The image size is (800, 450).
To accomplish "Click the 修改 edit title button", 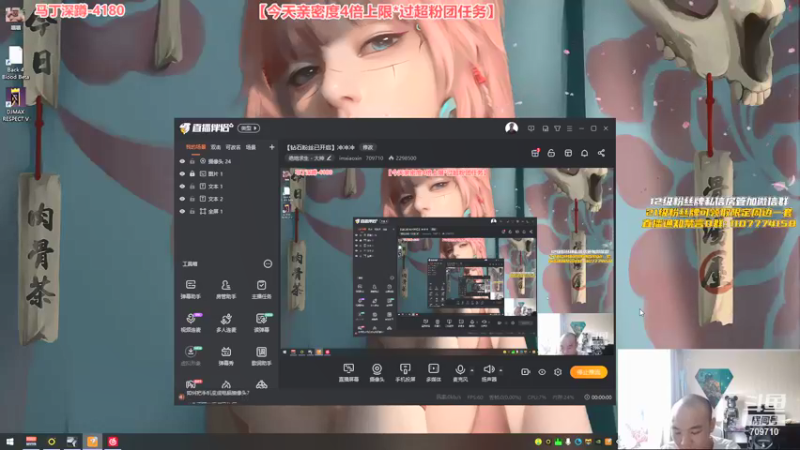I will [368, 147].
